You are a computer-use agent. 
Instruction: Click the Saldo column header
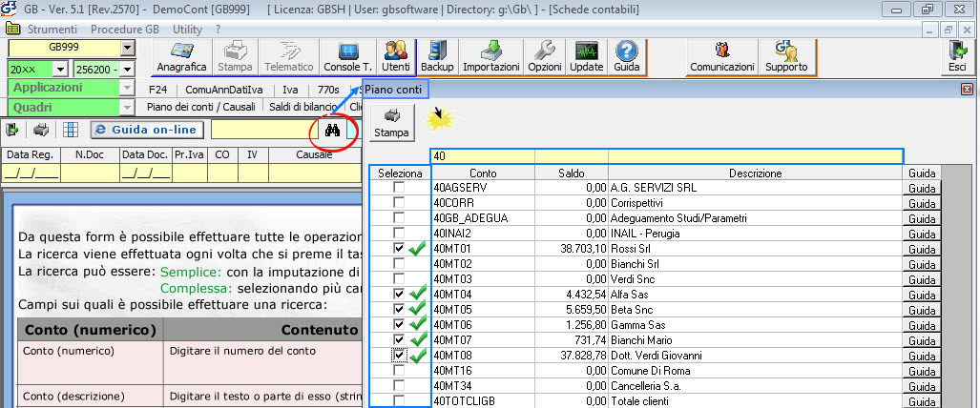(x=572, y=173)
